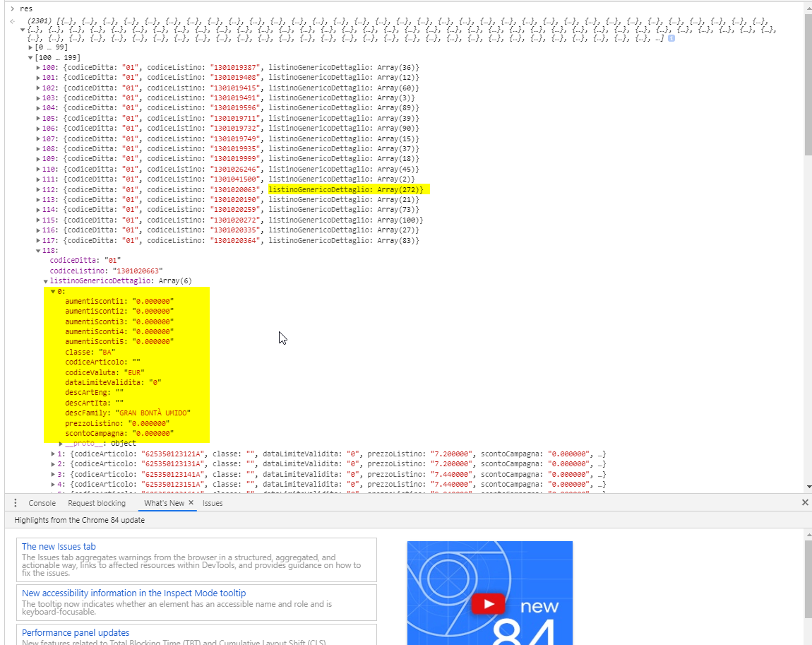Click entry 111 with codiceListino 1301041500

[x=228, y=179]
